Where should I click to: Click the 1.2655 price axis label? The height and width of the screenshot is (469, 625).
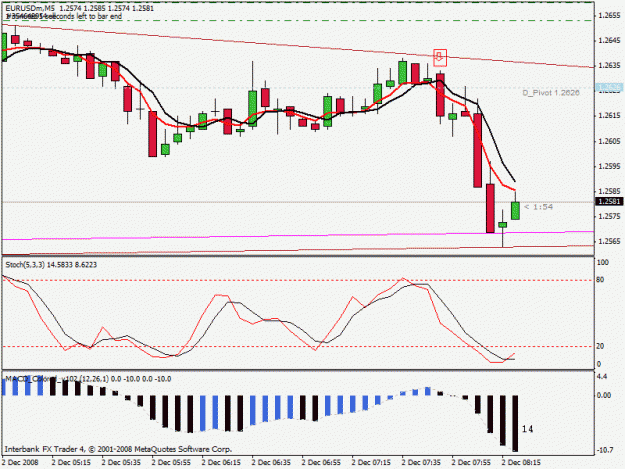point(610,16)
